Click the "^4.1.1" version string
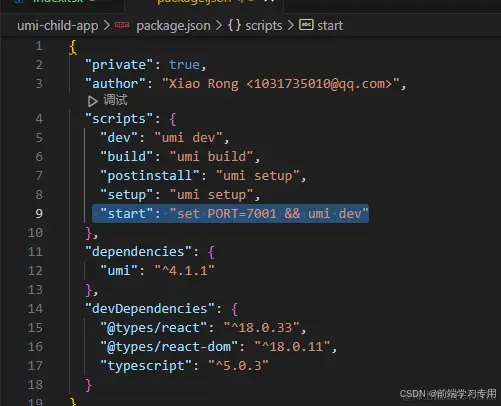This screenshot has width=501, height=406. pyautogui.click(x=185, y=271)
